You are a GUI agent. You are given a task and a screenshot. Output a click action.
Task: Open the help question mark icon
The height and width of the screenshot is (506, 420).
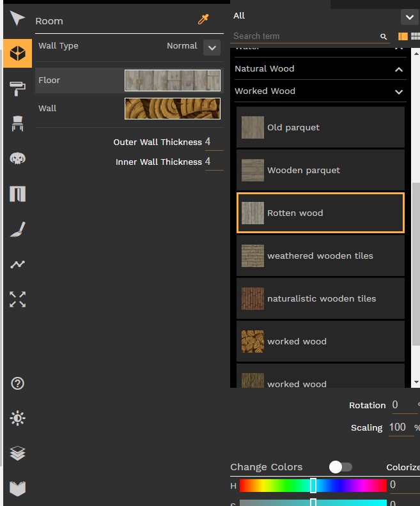(x=17, y=383)
